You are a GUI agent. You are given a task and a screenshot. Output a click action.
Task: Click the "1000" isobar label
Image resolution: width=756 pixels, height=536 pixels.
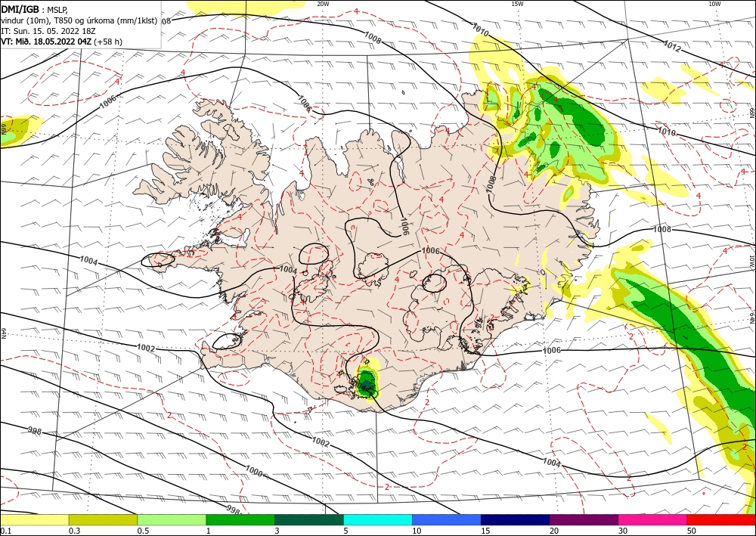(254, 471)
